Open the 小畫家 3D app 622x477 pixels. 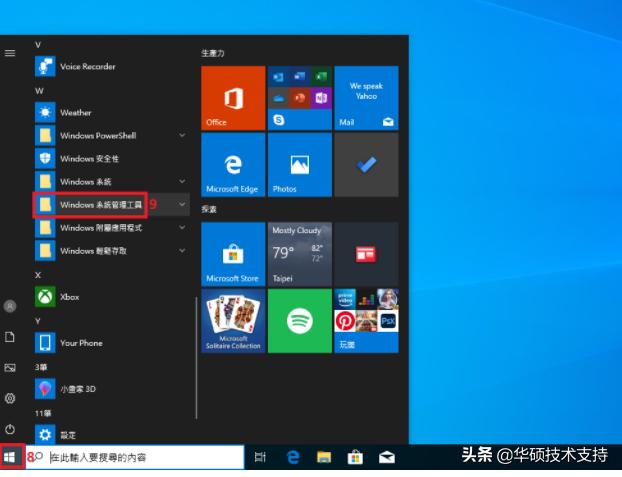(x=112, y=389)
